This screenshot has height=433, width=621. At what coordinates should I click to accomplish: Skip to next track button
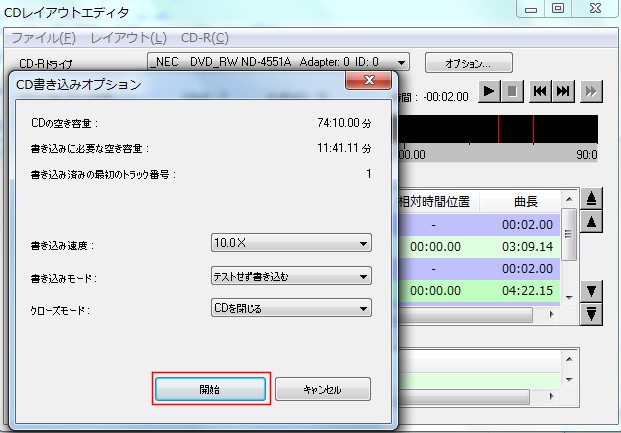563,91
